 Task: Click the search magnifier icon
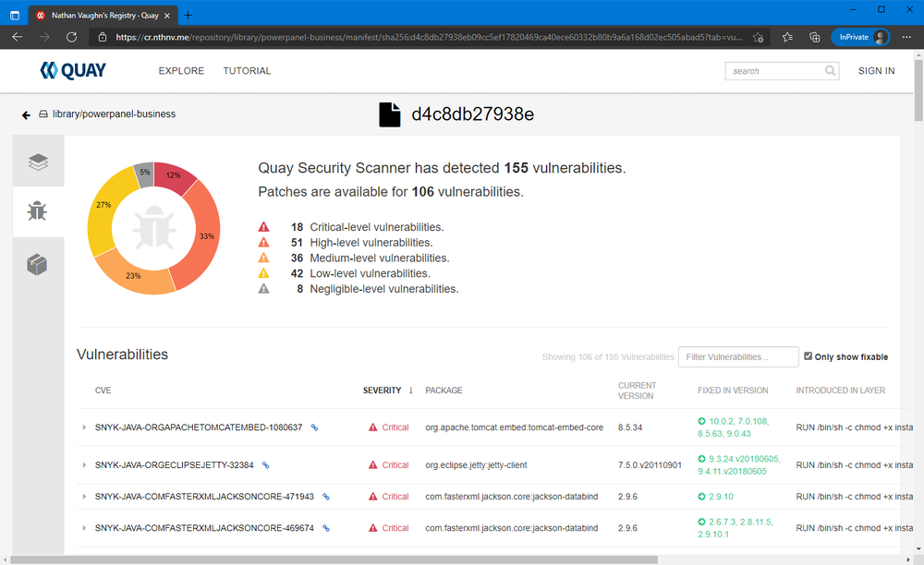[x=830, y=70]
